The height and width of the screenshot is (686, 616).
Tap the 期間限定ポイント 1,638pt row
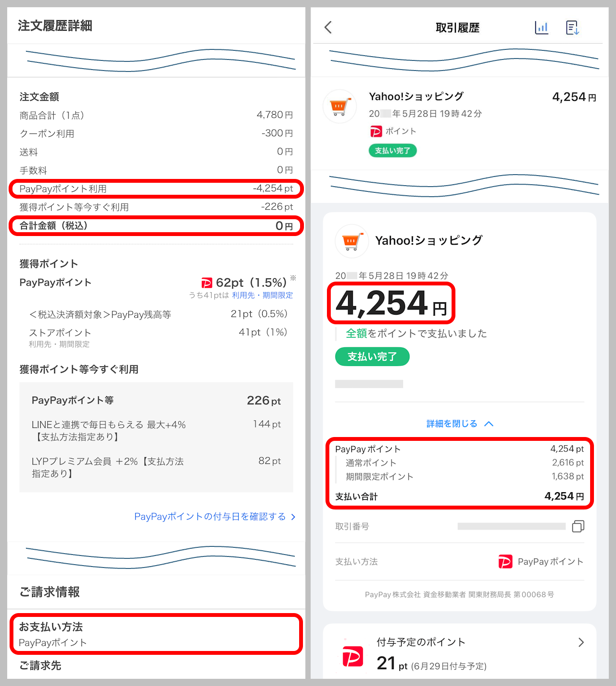click(x=464, y=476)
